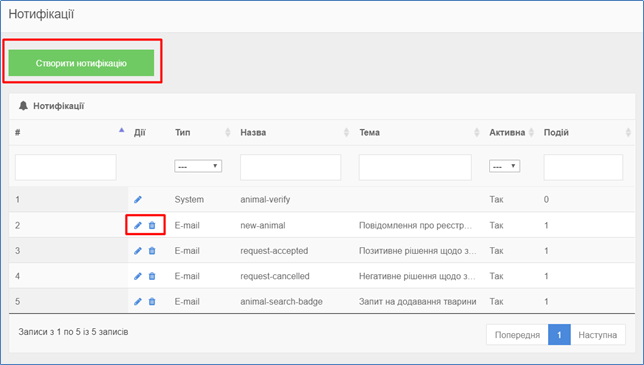
Task: Sort table by Подій column
Action: (628, 132)
